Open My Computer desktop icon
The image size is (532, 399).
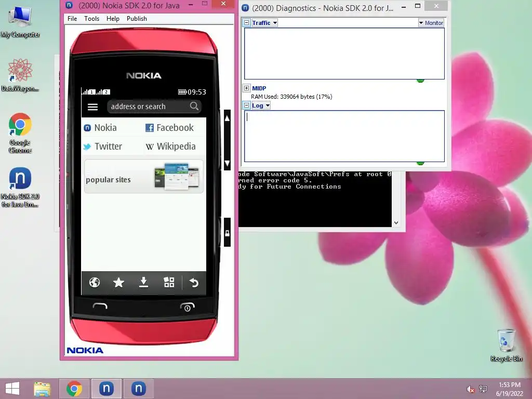[x=20, y=21]
